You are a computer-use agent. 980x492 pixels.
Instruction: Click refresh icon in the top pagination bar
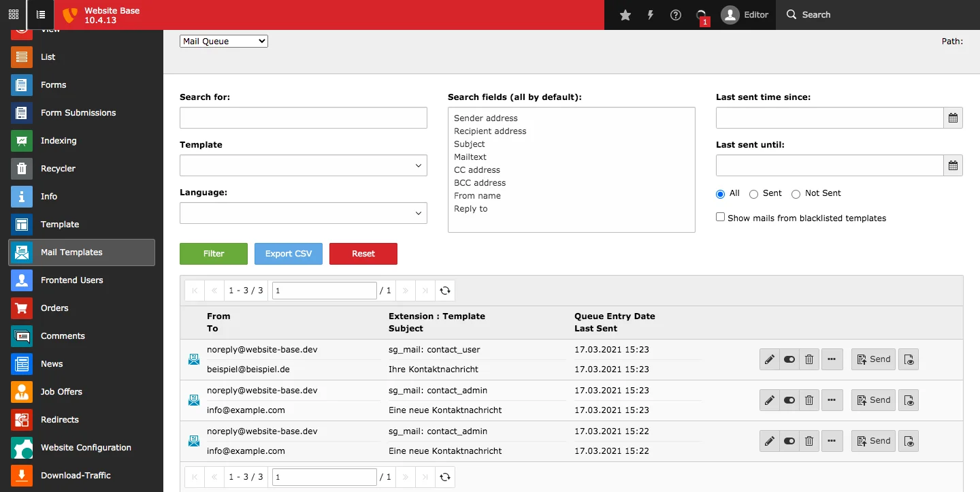[445, 291]
